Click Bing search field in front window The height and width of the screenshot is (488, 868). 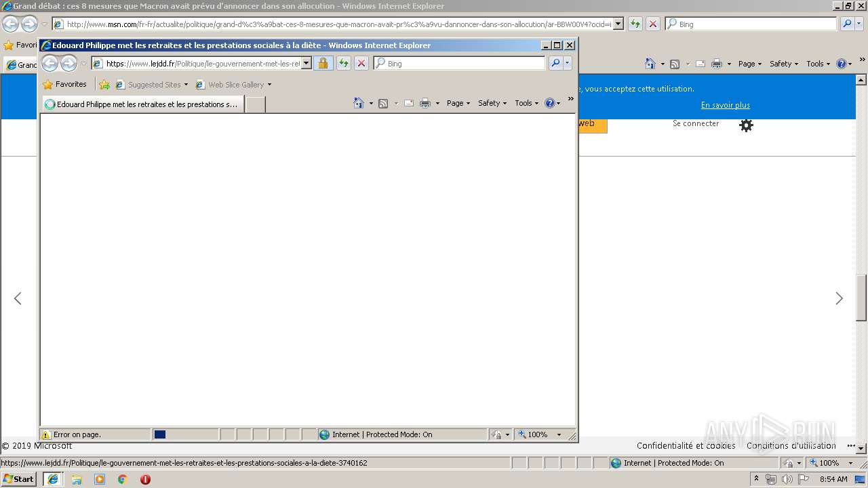459,63
